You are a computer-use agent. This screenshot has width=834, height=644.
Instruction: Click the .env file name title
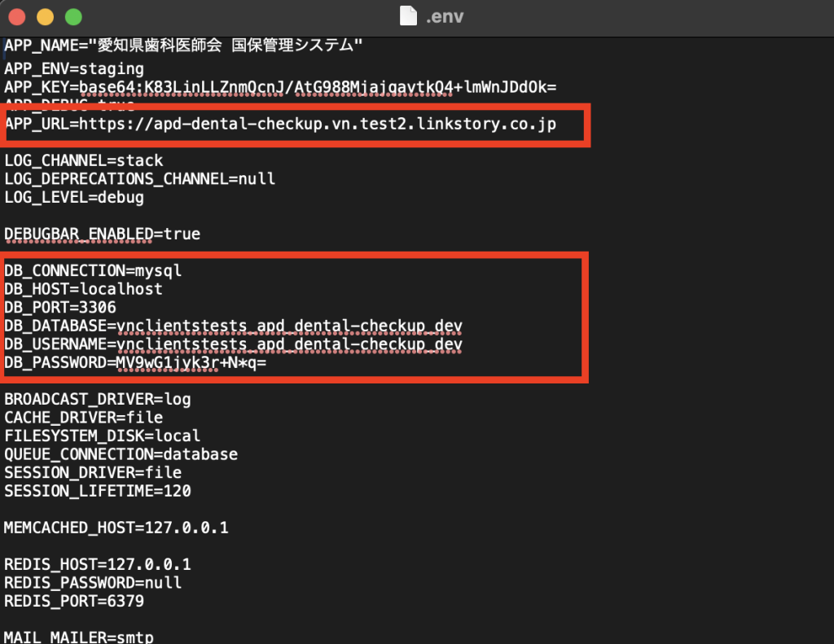[x=445, y=16]
